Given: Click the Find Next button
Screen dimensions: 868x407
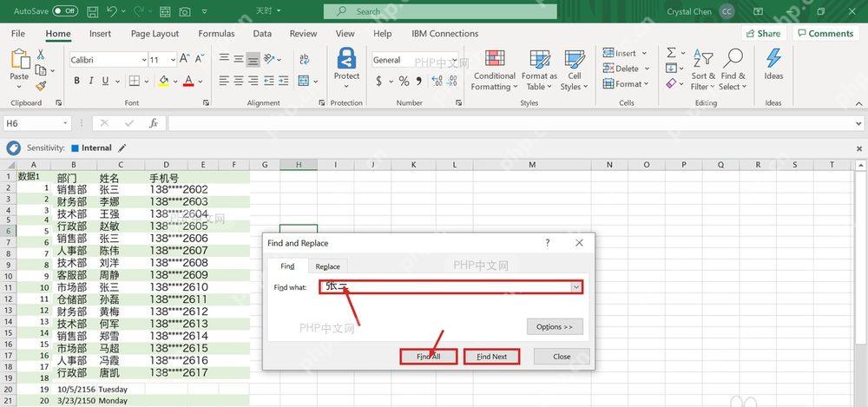Looking at the screenshot, I should [x=491, y=357].
